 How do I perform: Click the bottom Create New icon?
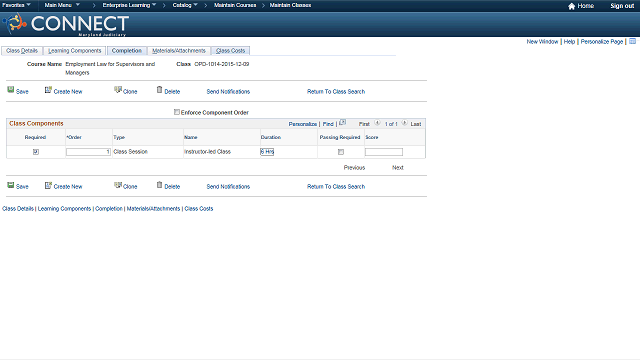pyautogui.click(x=48, y=185)
